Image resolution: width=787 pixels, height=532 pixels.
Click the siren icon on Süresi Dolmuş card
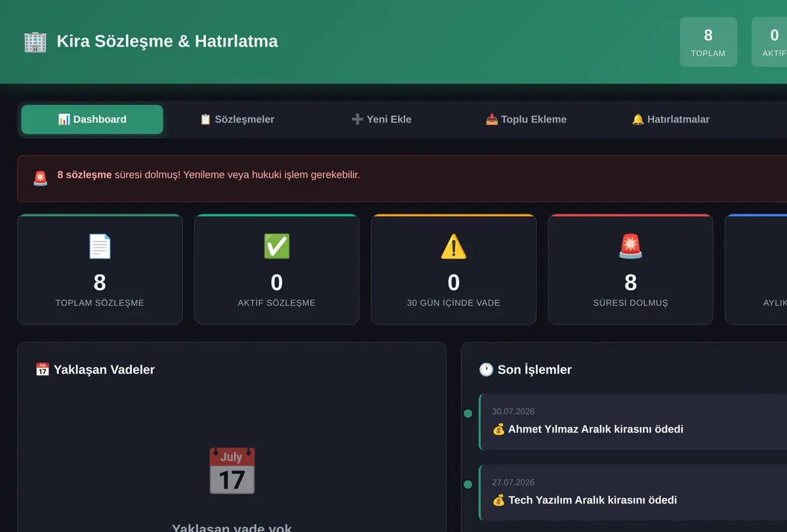click(631, 247)
